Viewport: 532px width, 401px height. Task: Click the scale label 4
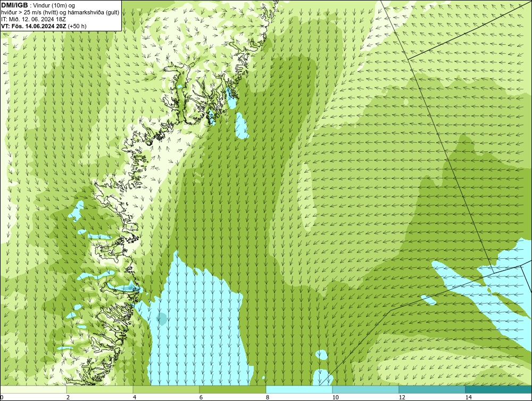135,397
